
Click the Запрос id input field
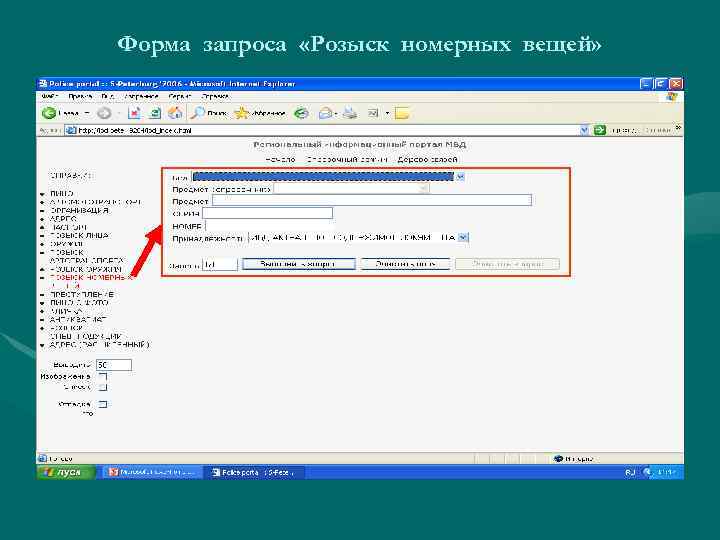(220, 264)
